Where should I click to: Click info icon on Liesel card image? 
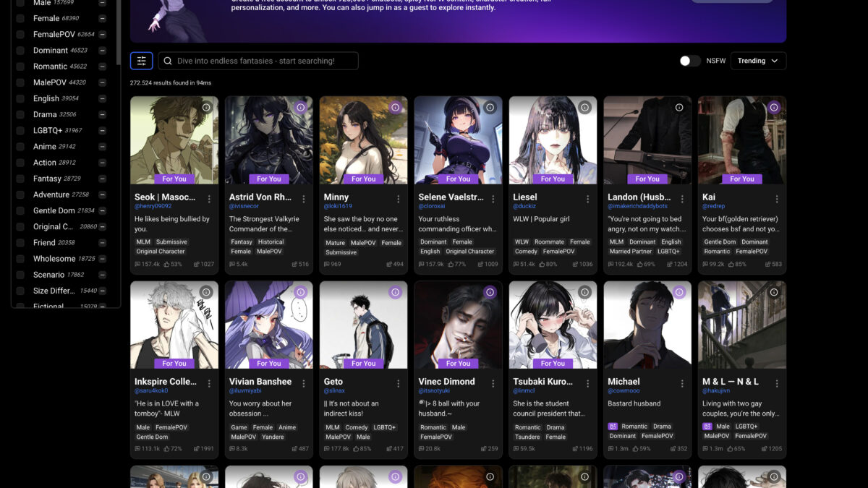coord(584,108)
